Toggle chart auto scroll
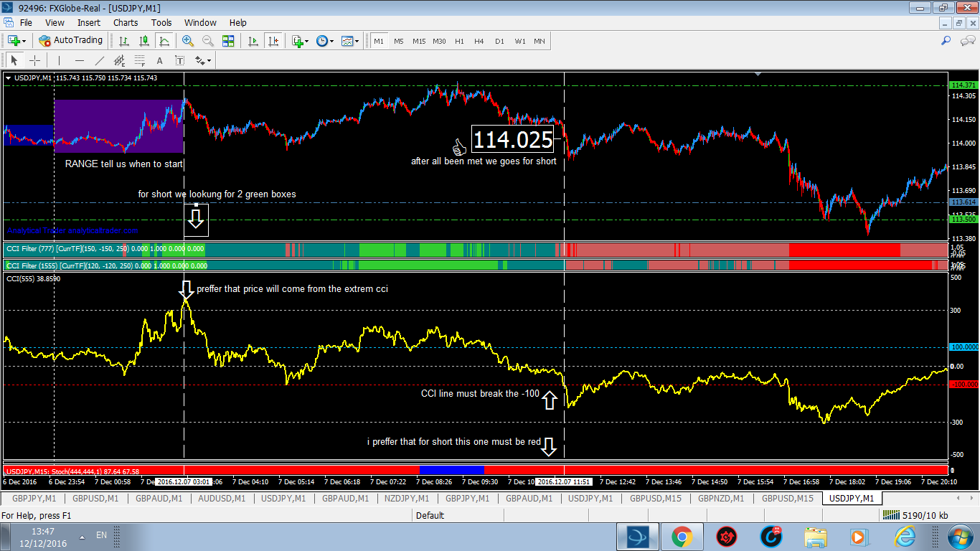The width and height of the screenshot is (980, 551). click(253, 41)
